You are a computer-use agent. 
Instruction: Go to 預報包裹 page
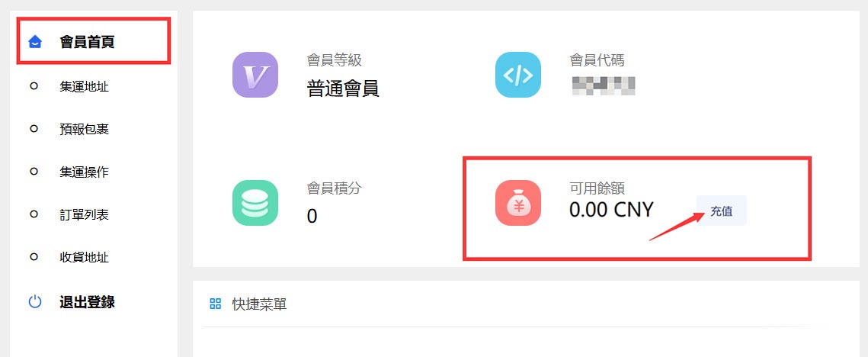84,129
